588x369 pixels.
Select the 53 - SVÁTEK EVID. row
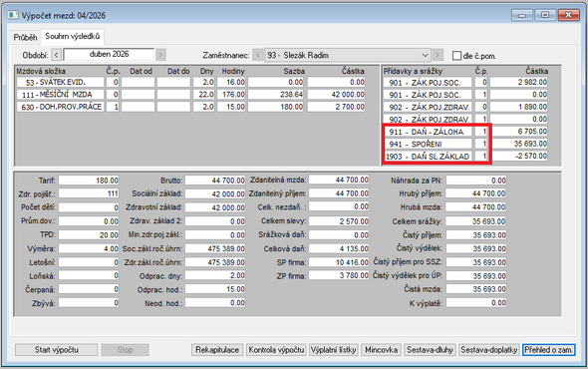click(190, 82)
